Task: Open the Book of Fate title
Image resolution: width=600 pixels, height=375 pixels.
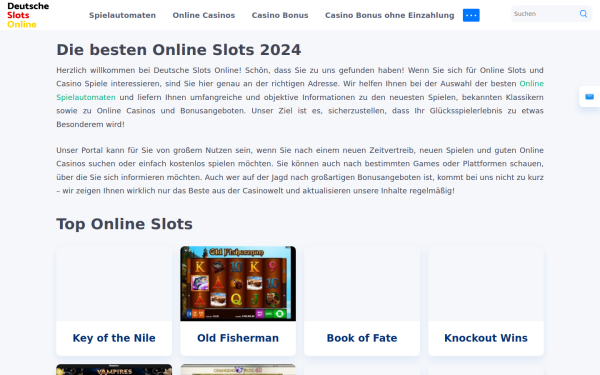Action: pos(362,338)
